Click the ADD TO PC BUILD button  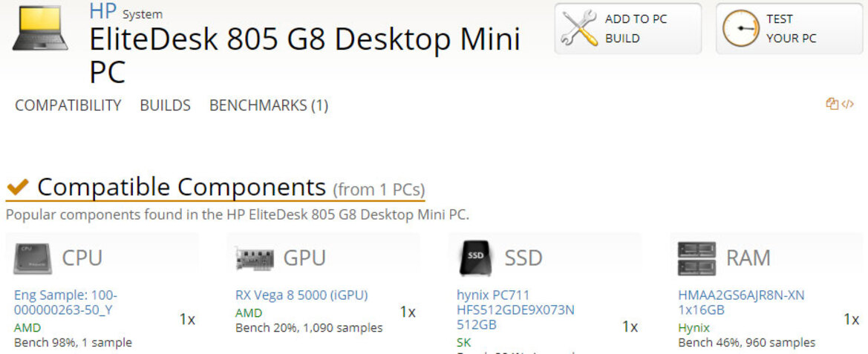tap(627, 29)
